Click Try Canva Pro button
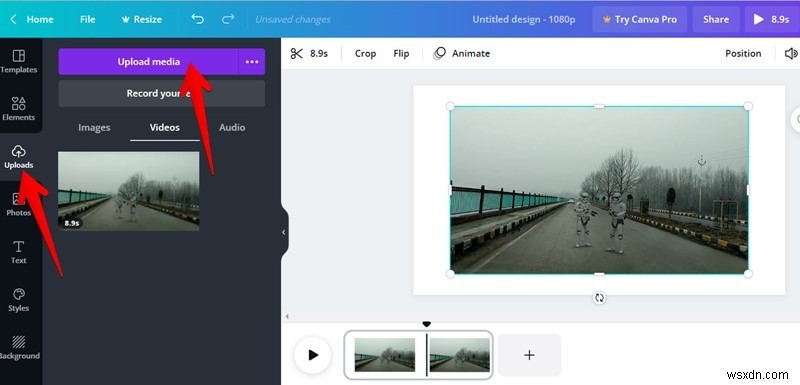This screenshot has width=800, height=385. (x=639, y=19)
